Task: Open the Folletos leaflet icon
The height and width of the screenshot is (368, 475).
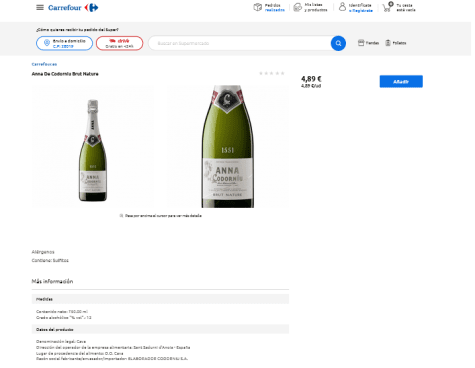Action: click(388, 43)
